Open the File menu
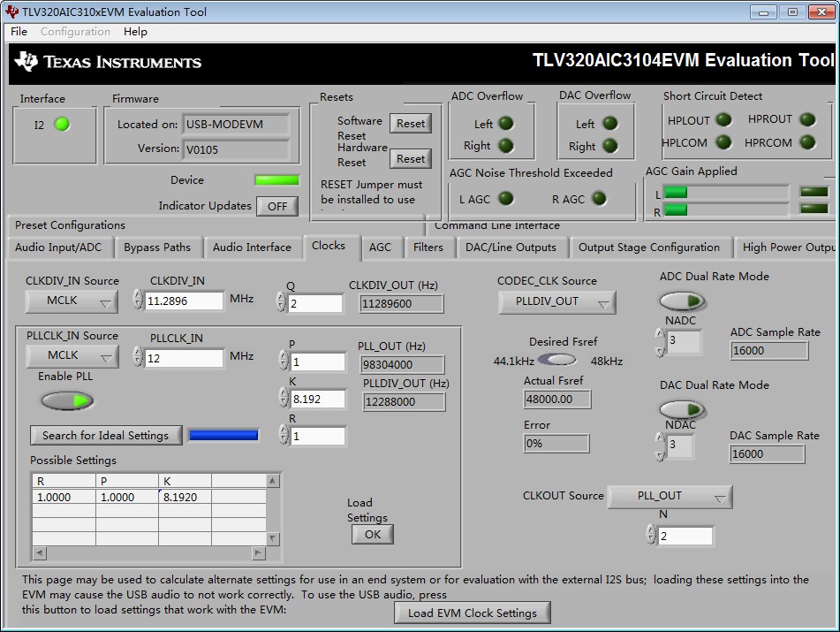This screenshot has width=840, height=632. 19,32
